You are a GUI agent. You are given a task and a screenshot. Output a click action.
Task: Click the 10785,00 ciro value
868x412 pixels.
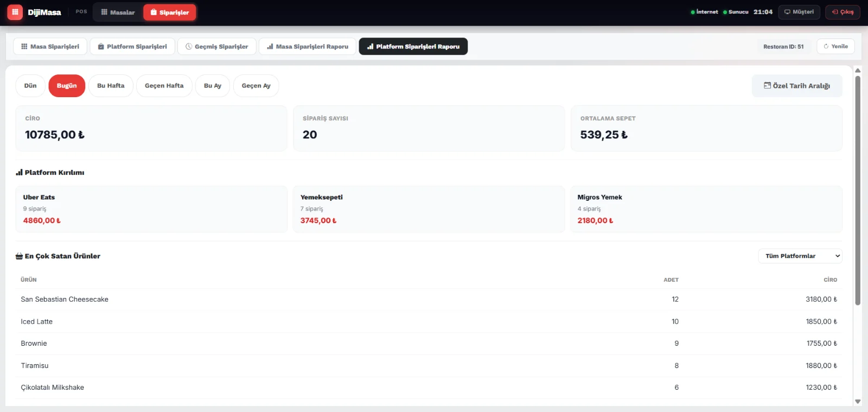coord(55,135)
